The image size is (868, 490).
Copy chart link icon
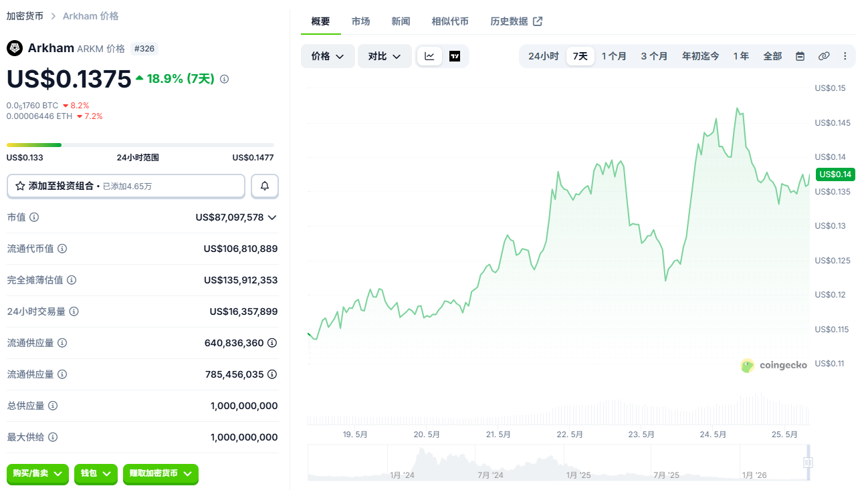824,56
